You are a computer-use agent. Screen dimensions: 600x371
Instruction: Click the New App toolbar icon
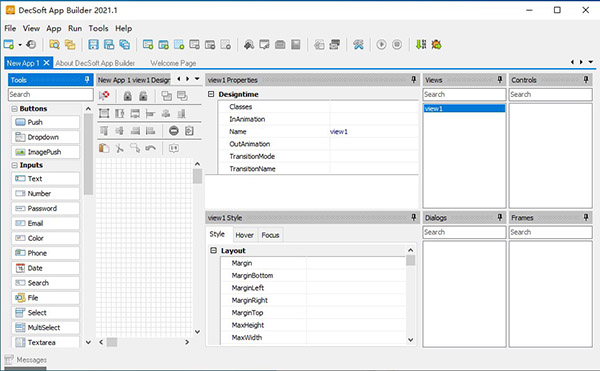9,44
